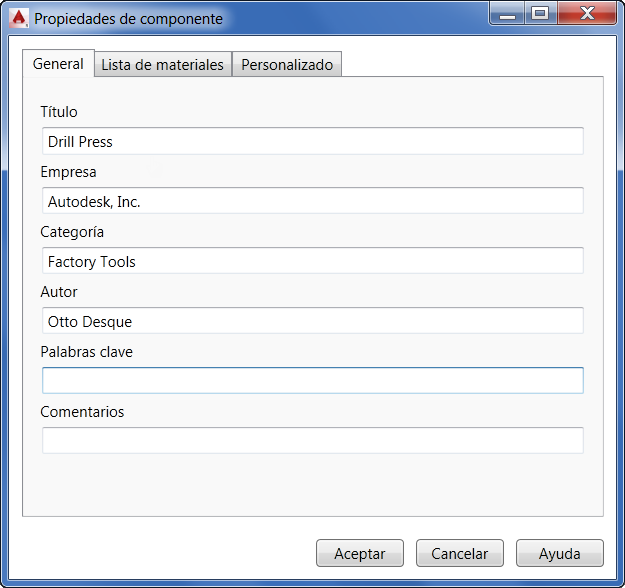
Task: Focus the empty Comentarios text field
Action: click(x=312, y=440)
